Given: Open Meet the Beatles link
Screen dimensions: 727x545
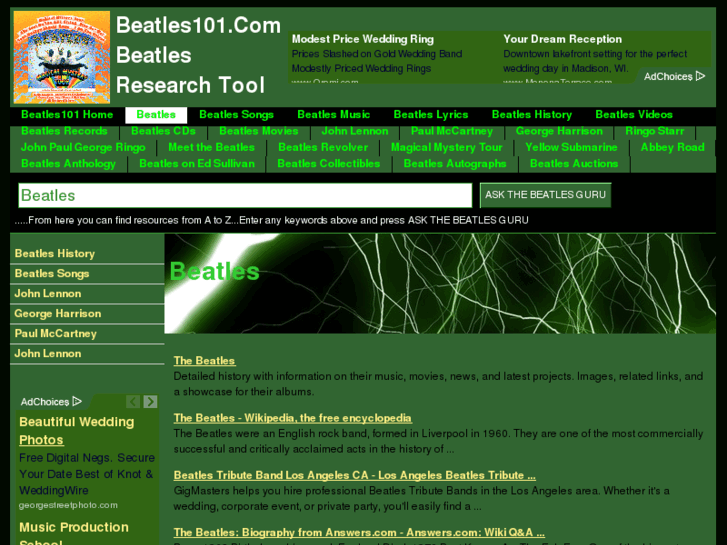Looking at the screenshot, I should point(211,147).
